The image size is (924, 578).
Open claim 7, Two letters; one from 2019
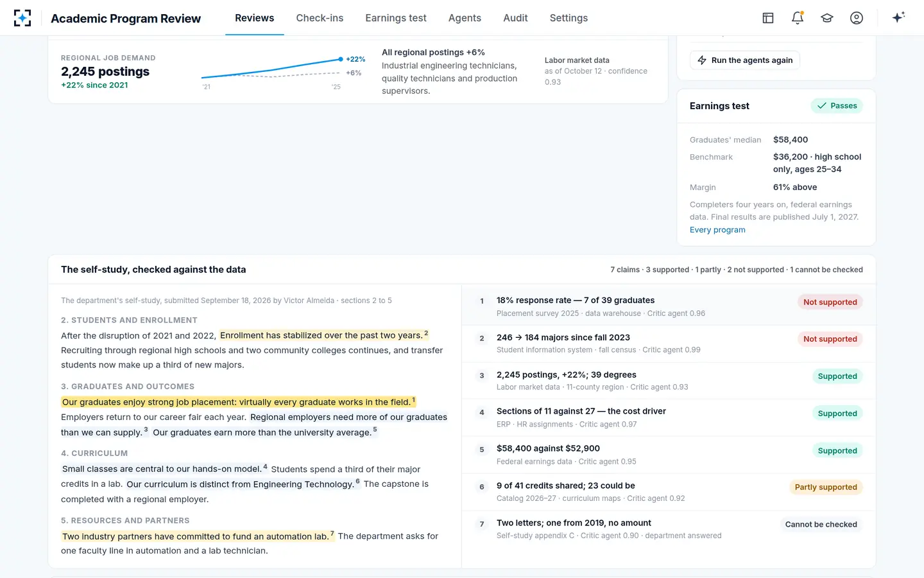coord(669,529)
